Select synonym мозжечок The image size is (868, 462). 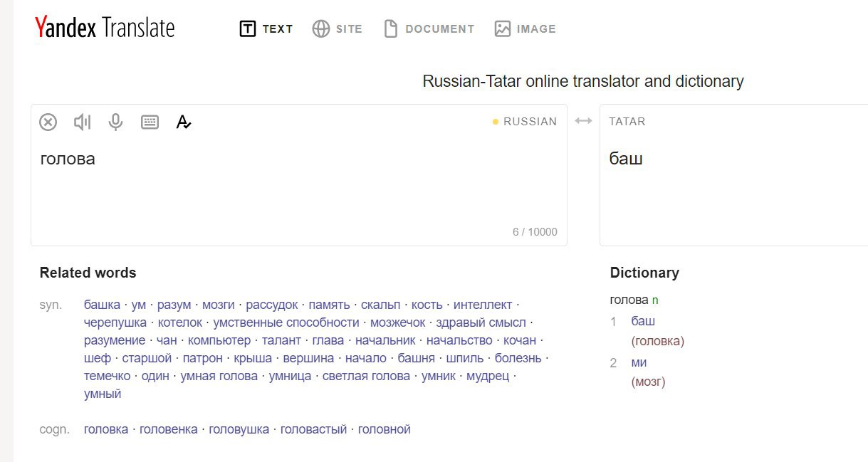click(x=398, y=322)
